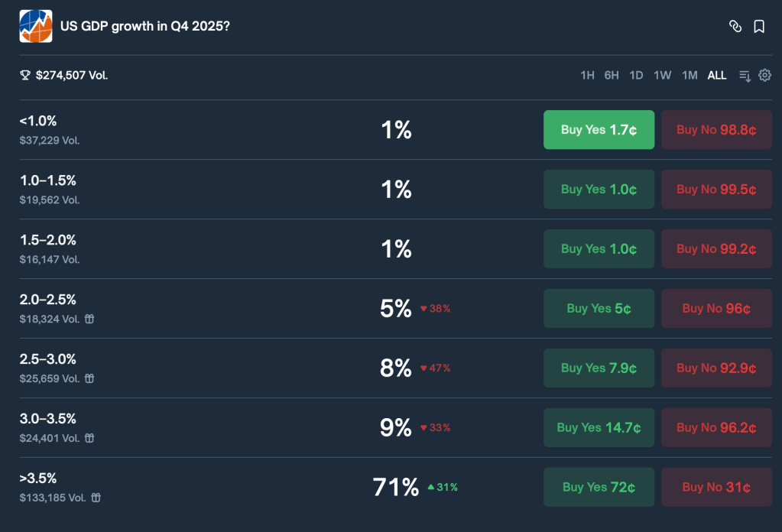
Task: Buy Yes at 72¢ for >3.5%
Action: (599, 488)
